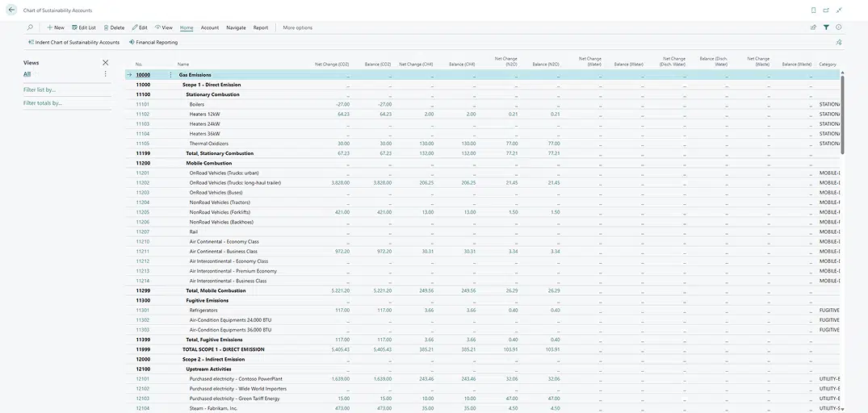Open account number 11205
Screen dimensions: 868x413
point(142,212)
